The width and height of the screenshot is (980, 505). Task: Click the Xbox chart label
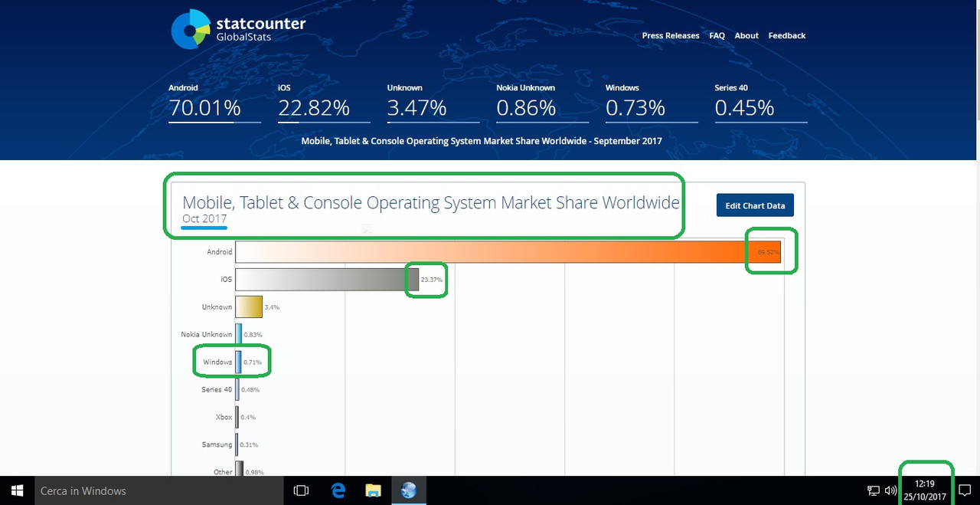pos(224,417)
